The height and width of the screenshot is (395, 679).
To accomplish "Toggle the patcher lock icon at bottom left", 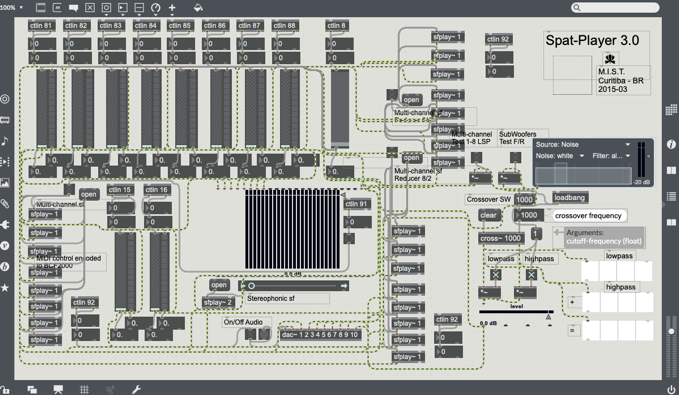I will tap(5, 389).
